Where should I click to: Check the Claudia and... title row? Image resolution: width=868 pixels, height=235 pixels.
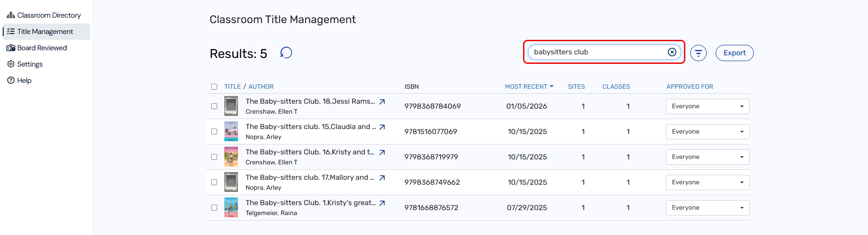(x=214, y=131)
